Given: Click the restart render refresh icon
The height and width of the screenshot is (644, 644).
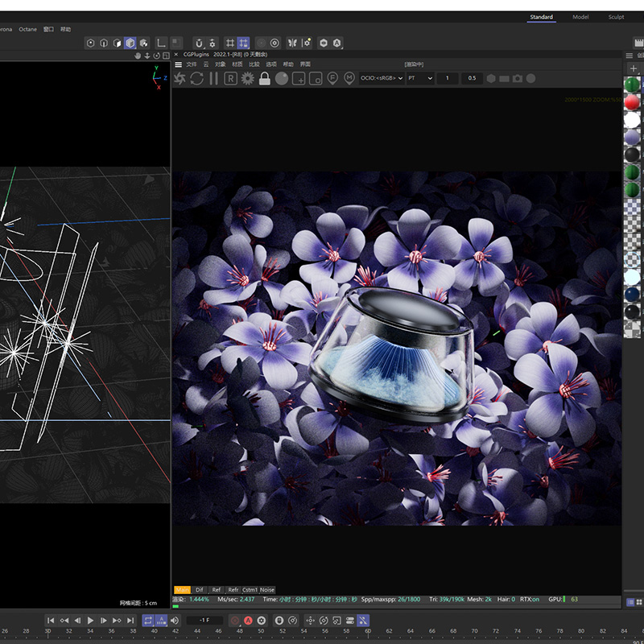Looking at the screenshot, I should (196, 78).
